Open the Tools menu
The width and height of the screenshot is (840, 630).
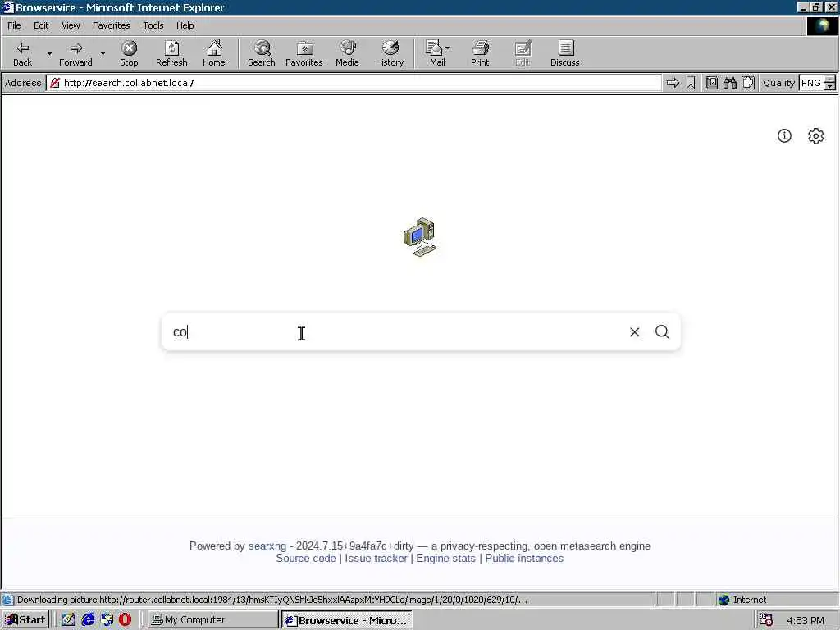click(x=153, y=25)
